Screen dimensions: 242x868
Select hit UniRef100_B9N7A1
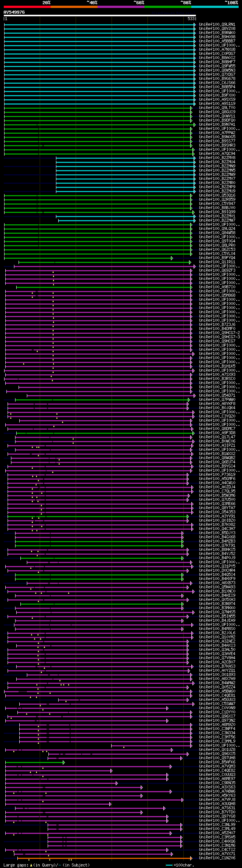(x=217, y=125)
